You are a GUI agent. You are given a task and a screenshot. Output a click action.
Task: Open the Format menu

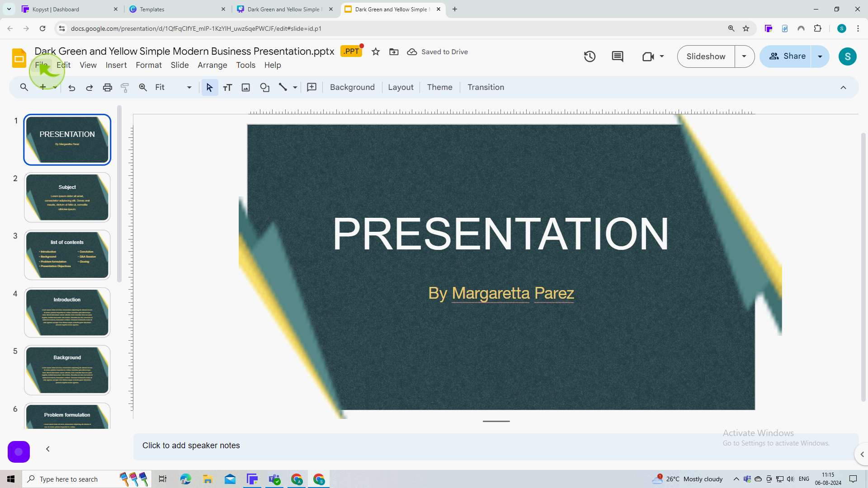coord(149,65)
